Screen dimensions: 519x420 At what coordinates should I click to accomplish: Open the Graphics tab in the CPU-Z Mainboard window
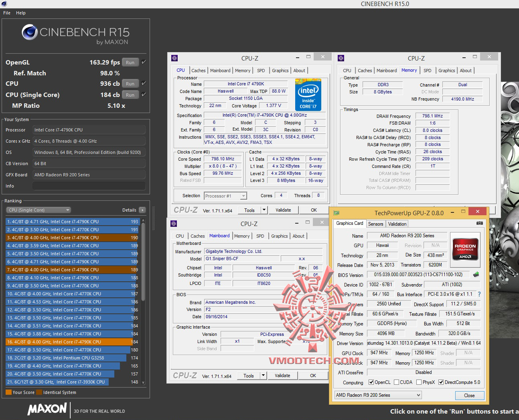[x=280, y=236]
